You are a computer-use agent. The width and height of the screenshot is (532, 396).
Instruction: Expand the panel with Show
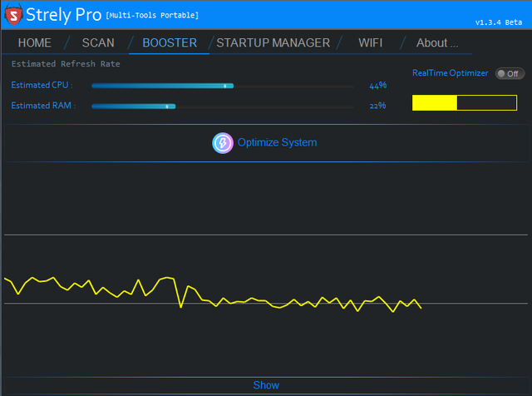pyautogui.click(x=266, y=385)
